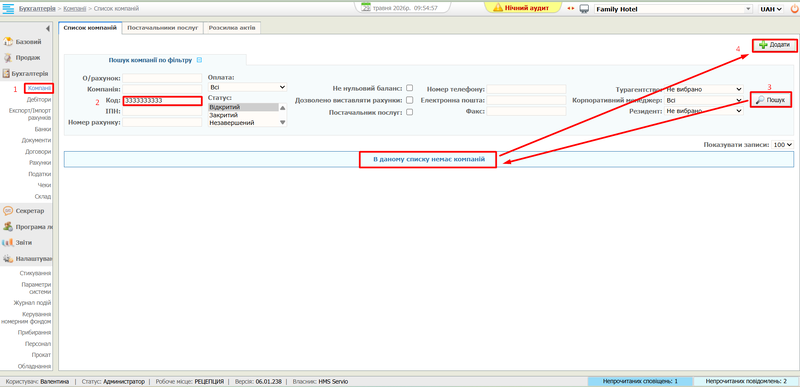The height and width of the screenshot is (387, 800).
Task: Click the status list up arrow
Action: tap(282, 108)
